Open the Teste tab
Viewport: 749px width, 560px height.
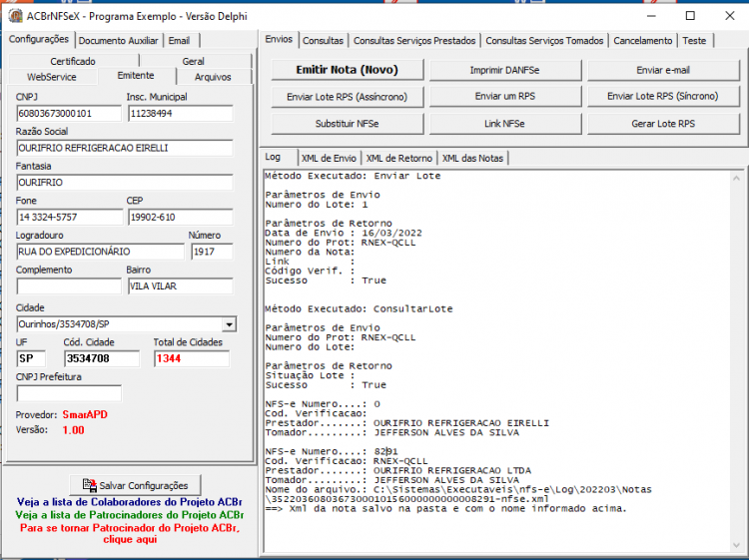(x=694, y=41)
